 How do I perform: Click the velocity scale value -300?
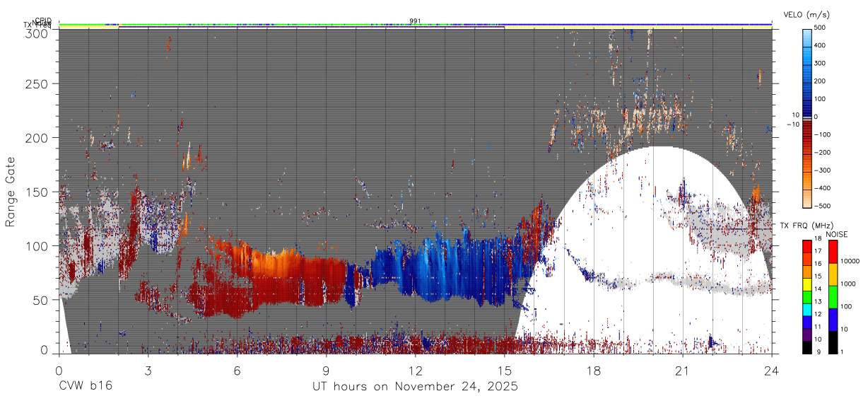pyautogui.click(x=822, y=170)
